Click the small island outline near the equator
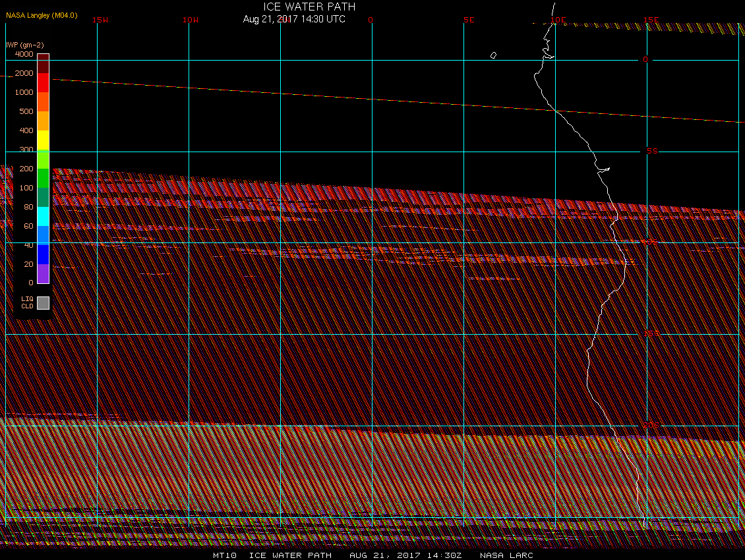 pos(493,55)
